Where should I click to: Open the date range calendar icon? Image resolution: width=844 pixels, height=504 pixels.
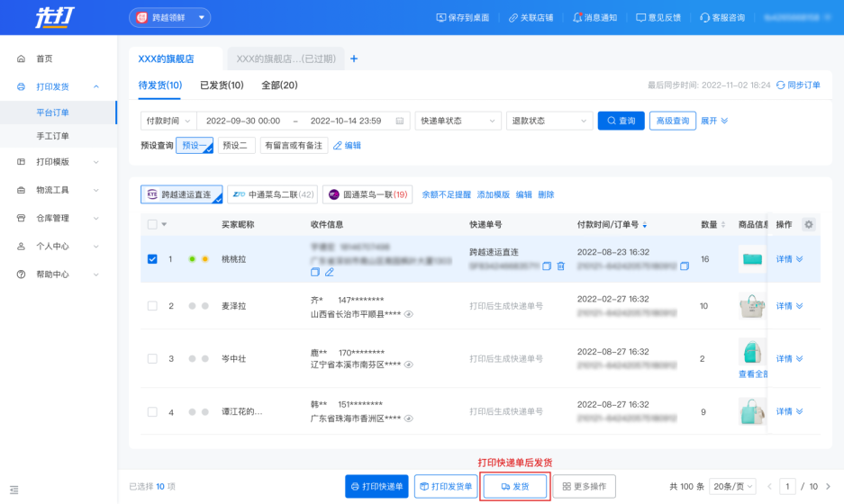401,121
